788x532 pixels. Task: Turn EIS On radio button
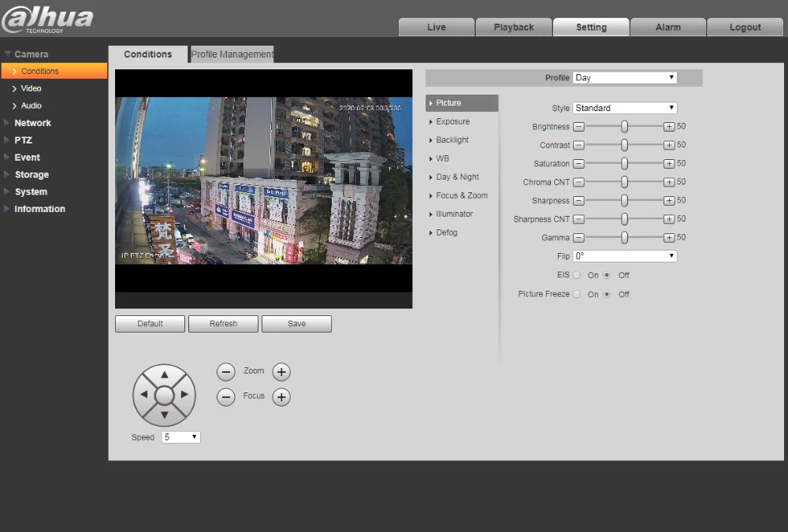(x=577, y=275)
